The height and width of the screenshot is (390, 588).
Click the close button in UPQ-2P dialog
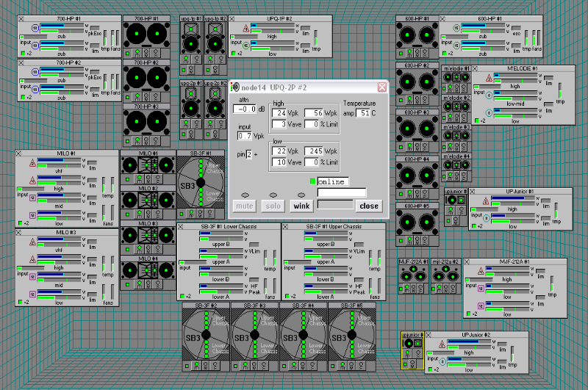tap(369, 206)
